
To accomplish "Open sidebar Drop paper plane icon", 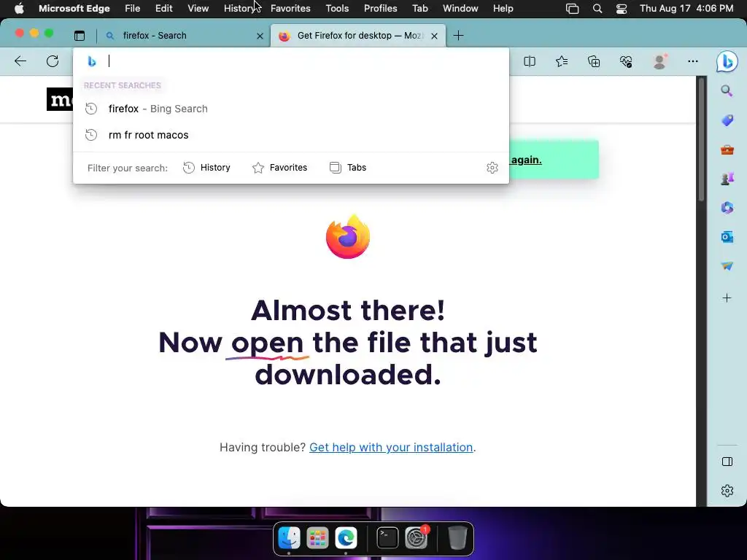I will point(727,265).
